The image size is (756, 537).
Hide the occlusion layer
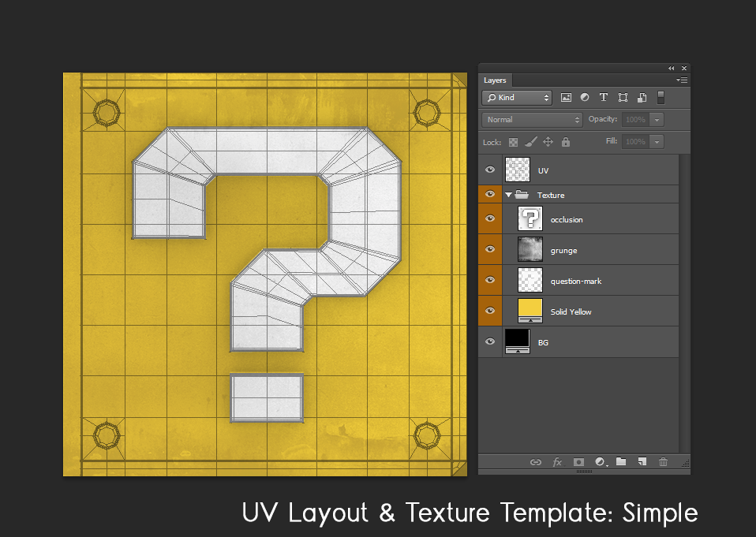pyautogui.click(x=490, y=218)
